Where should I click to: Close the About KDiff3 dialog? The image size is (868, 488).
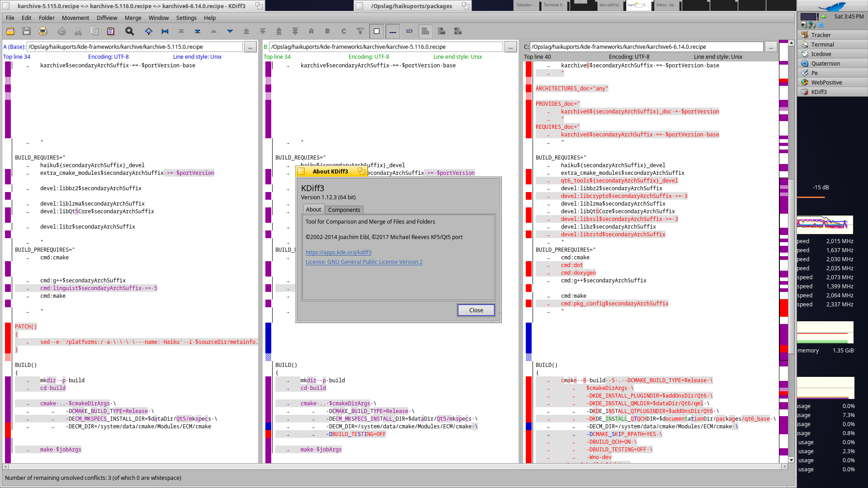click(x=476, y=310)
